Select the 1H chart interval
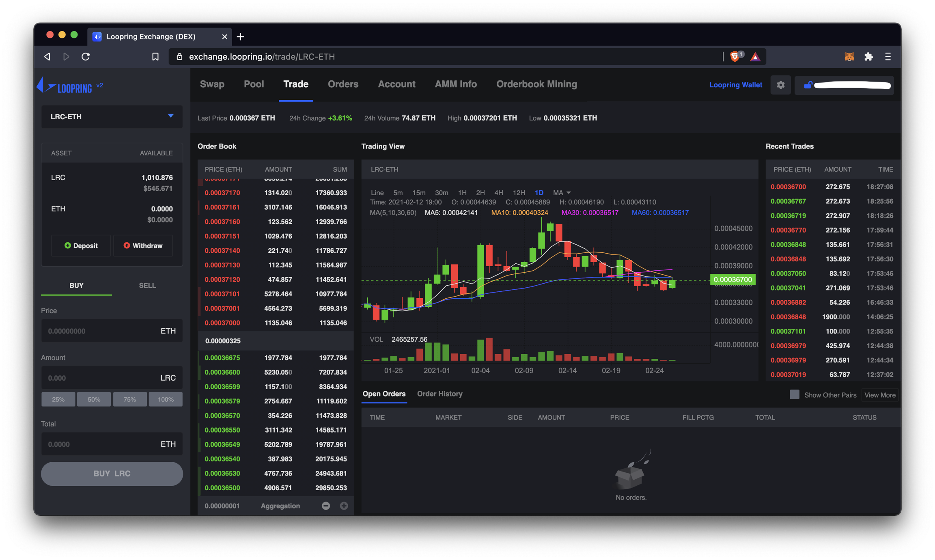935x560 pixels. pos(462,193)
